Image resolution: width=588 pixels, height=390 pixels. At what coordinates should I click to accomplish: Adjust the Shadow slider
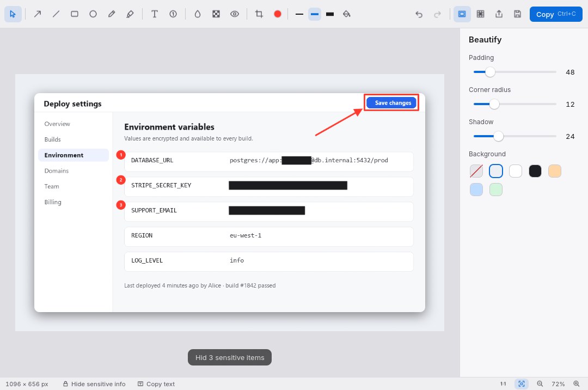click(515, 136)
